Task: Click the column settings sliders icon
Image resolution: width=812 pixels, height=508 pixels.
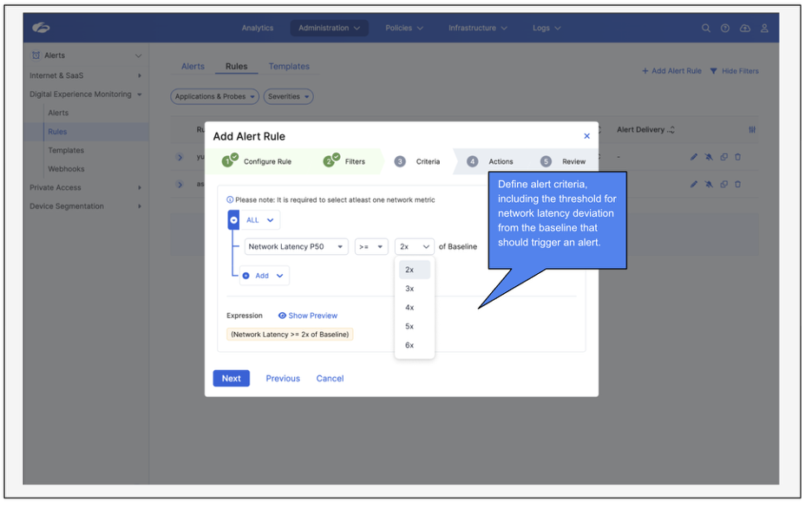Action: 752,130
